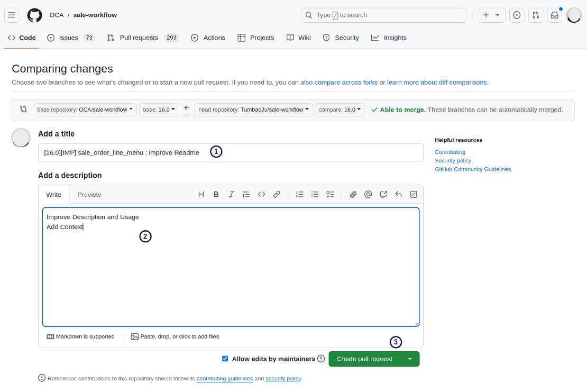Add a numbered list to description
The image size is (587, 392).
[x=299, y=195]
